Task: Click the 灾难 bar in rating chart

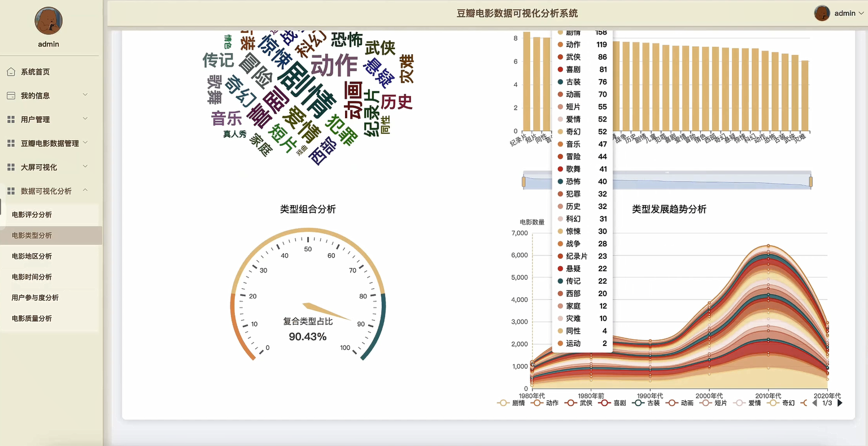Action: click(x=805, y=96)
